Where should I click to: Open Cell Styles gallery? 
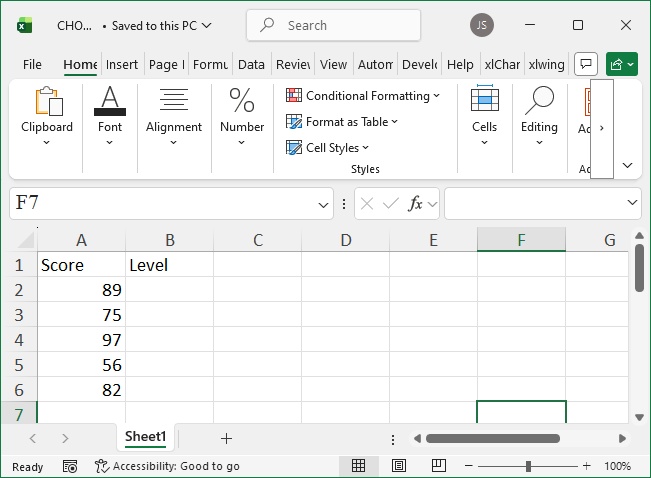point(327,147)
